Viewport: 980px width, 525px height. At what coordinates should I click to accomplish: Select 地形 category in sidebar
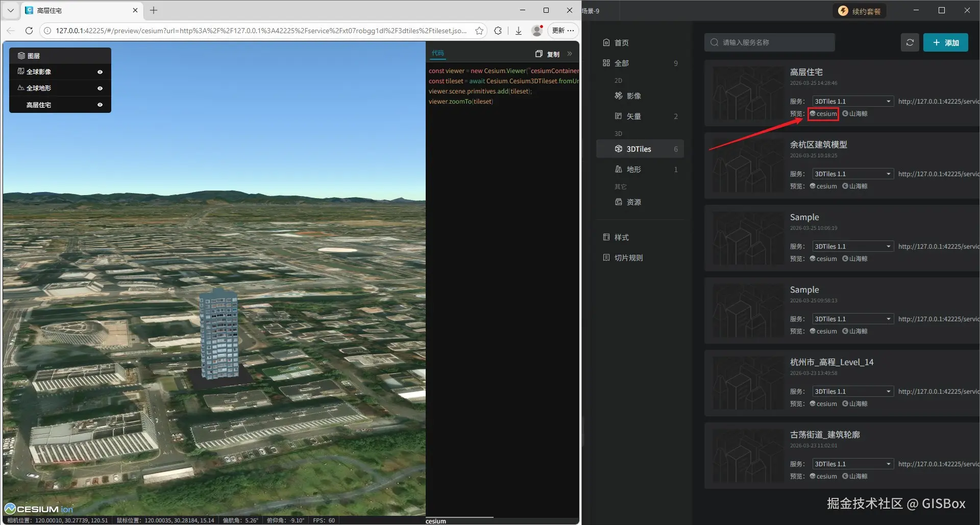point(640,169)
